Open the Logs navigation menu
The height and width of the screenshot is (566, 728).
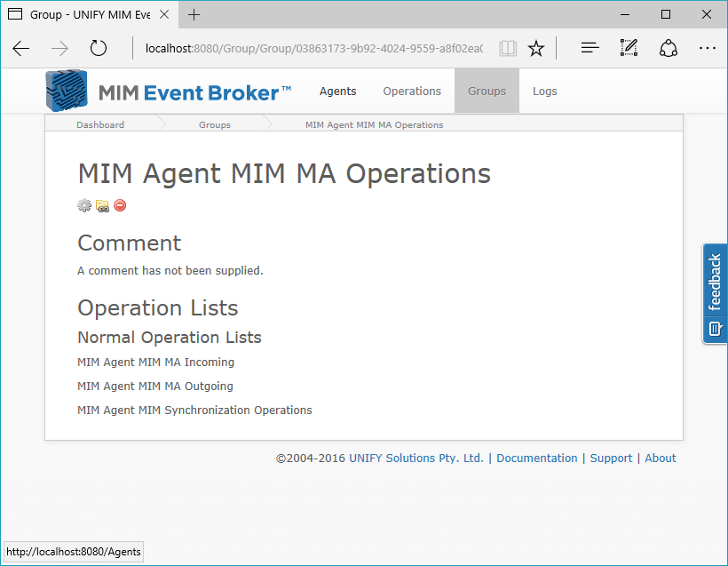pyautogui.click(x=544, y=92)
